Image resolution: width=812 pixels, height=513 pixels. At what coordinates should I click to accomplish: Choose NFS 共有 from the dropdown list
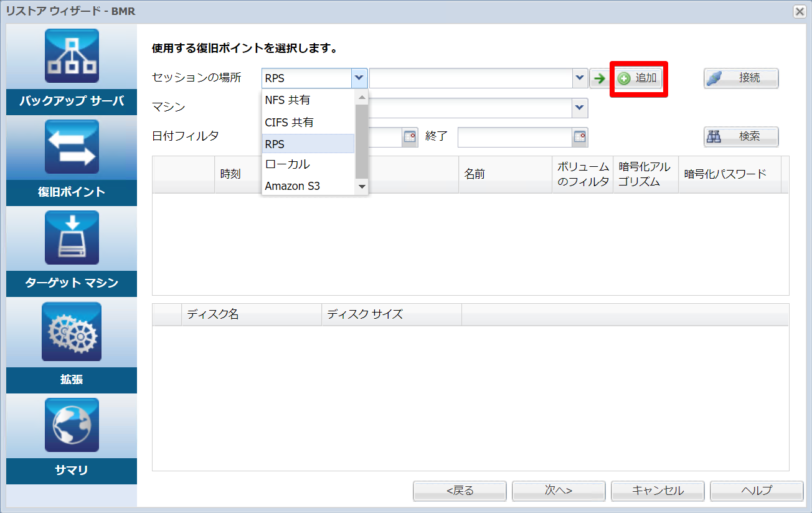[x=308, y=100]
